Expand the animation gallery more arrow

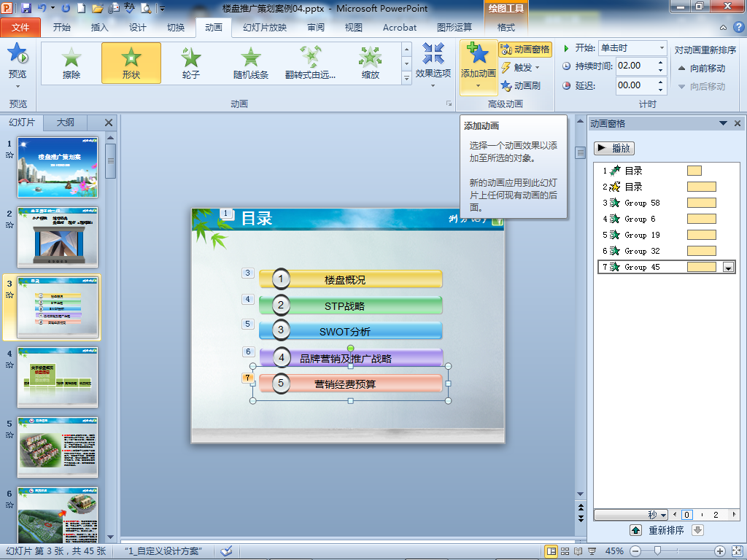[x=406, y=77]
